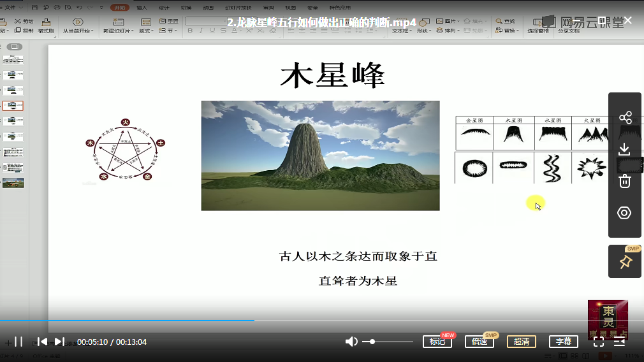The image size is (644, 362).
Task: Switch to the 设计 ribbon tab
Action: pyautogui.click(x=164, y=8)
